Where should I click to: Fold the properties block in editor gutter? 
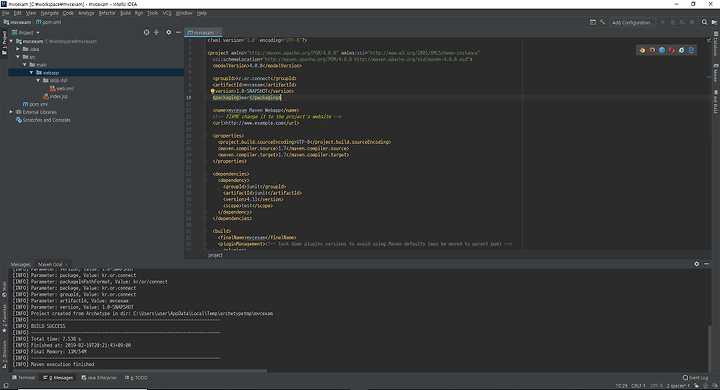205,136
